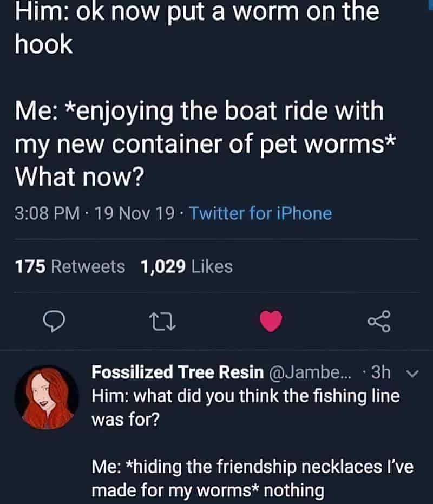The width and height of the screenshot is (433, 504).
Task: Click the retweet arrows icon
Action: tap(163, 322)
